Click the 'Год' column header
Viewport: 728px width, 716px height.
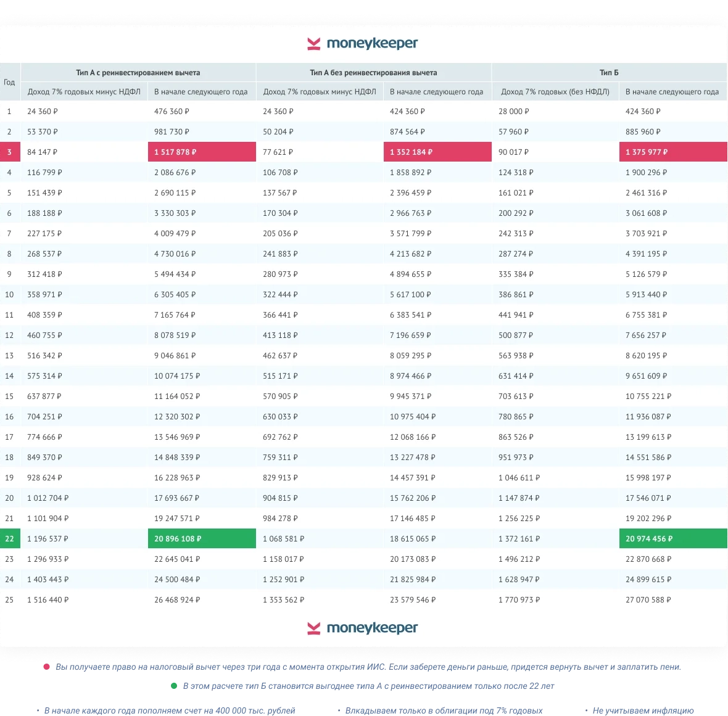[9, 82]
